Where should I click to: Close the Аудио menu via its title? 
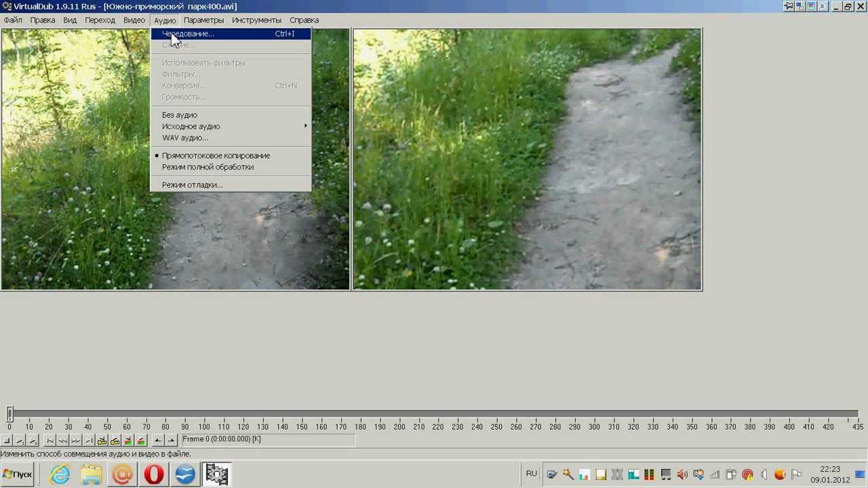pos(165,20)
